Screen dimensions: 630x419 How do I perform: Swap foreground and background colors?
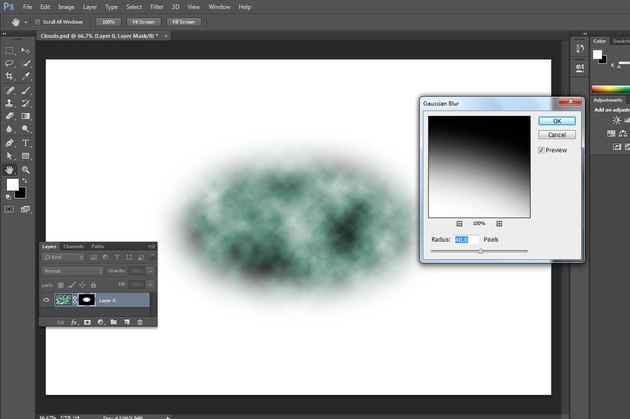point(25,181)
